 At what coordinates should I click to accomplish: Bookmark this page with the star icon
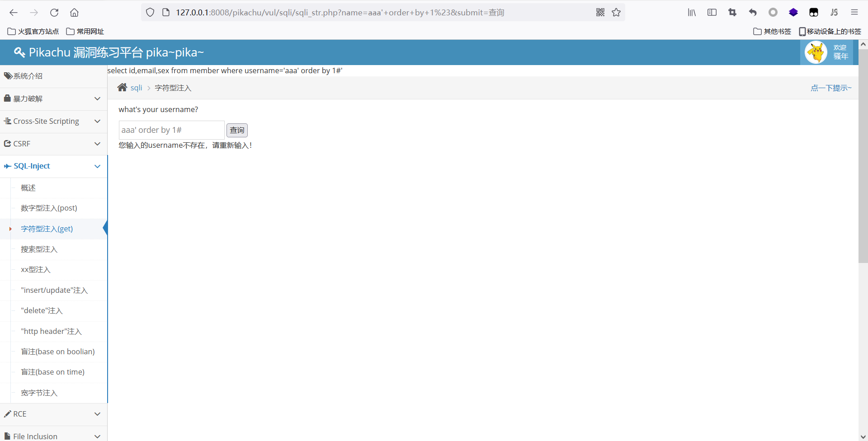pyautogui.click(x=616, y=13)
